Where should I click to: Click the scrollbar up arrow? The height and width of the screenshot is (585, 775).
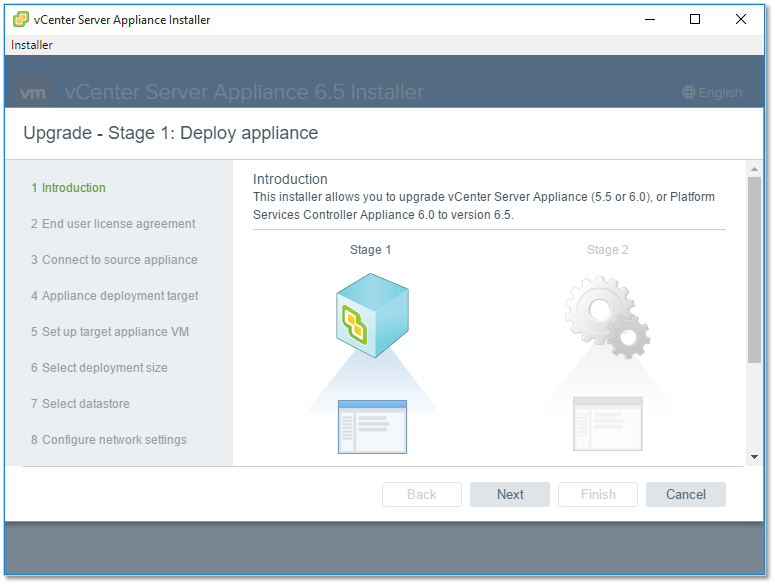coord(754,169)
